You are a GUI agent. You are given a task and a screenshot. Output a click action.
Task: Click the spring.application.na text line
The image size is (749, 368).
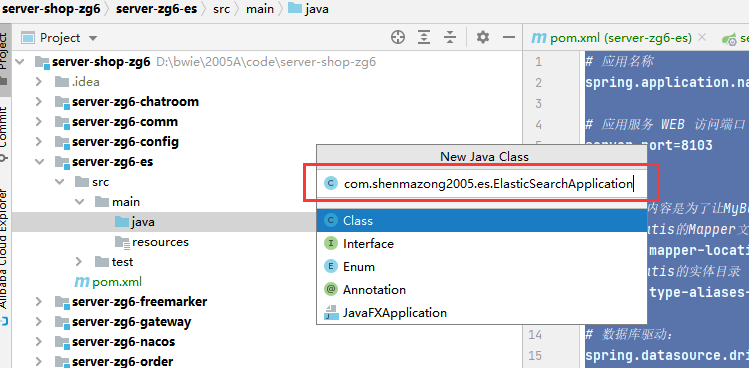667,83
